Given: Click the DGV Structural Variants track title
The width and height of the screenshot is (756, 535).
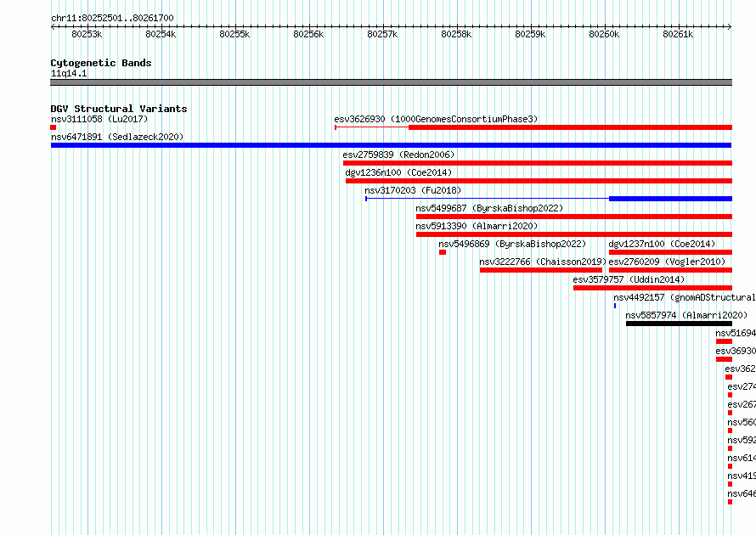Looking at the screenshot, I should [119, 109].
